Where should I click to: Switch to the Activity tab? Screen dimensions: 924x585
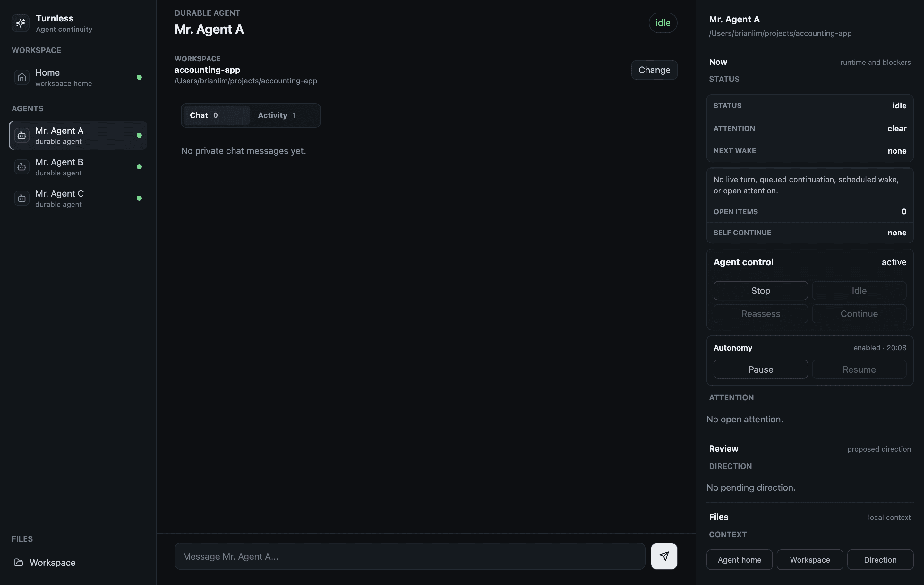(x=284, y=115)
